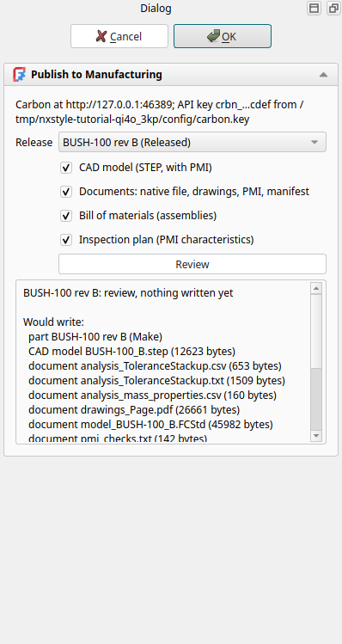This screenshot has height=644, width=342.
Task: Click 'document analysis_mass_properties.csv (160 bytes)'
Action: tap(152, 396)
